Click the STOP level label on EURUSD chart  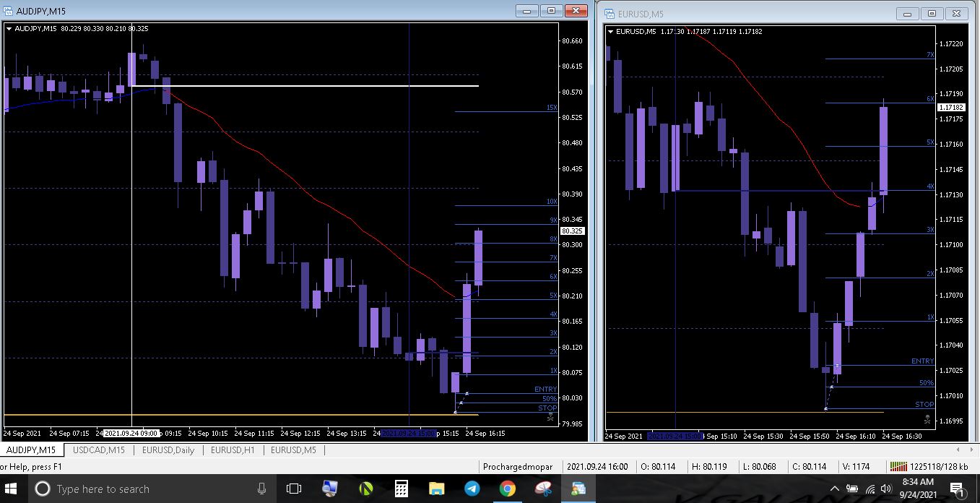point(924,405)
